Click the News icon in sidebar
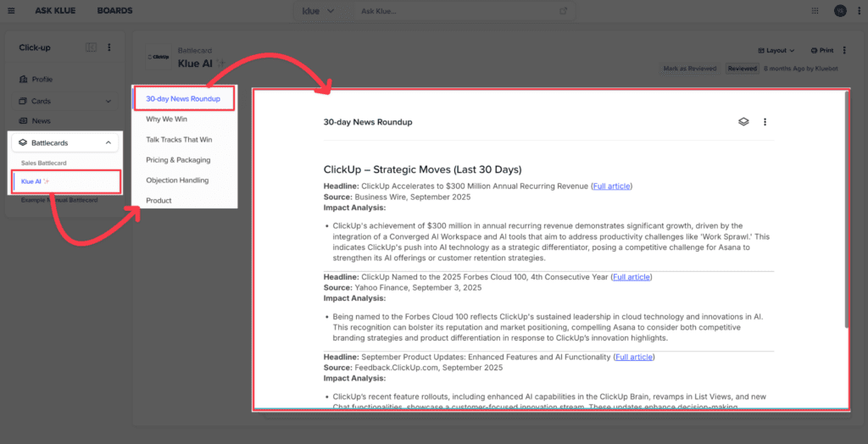 coord(23,120)
